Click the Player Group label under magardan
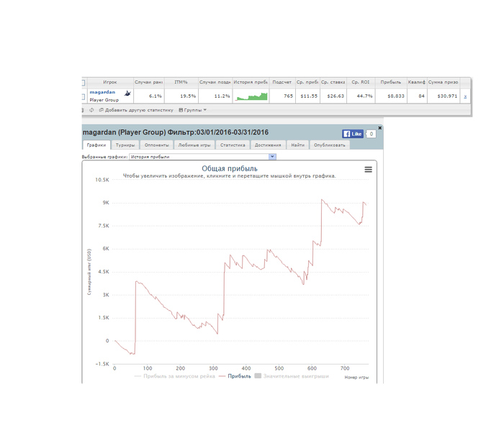The image size is (504, 433). [104, 100]
